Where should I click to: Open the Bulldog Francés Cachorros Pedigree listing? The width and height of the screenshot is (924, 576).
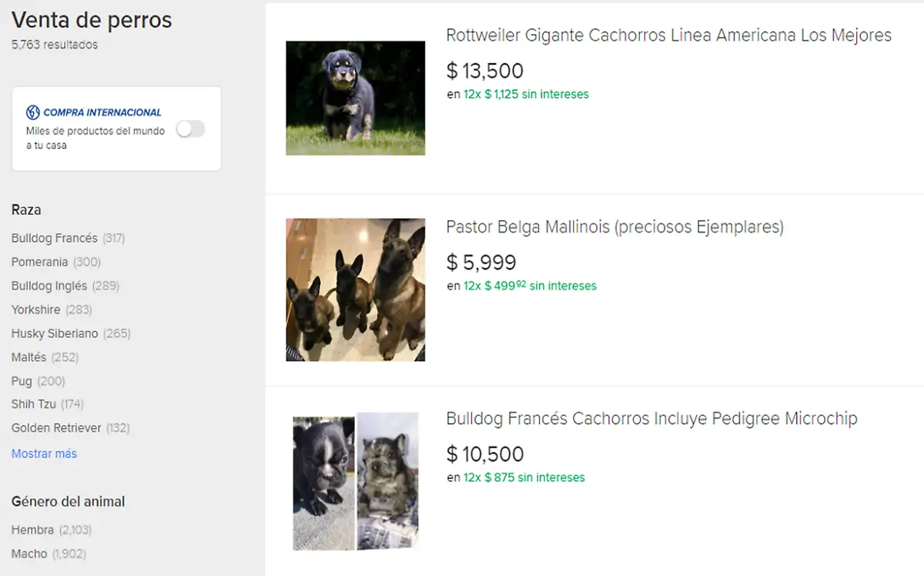click(652, 418)
